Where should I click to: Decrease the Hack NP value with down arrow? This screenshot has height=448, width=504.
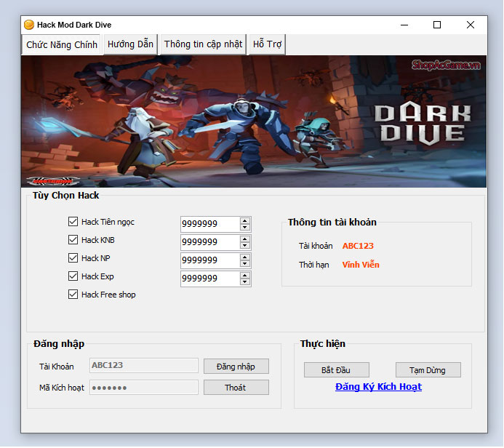click(245, 264)
